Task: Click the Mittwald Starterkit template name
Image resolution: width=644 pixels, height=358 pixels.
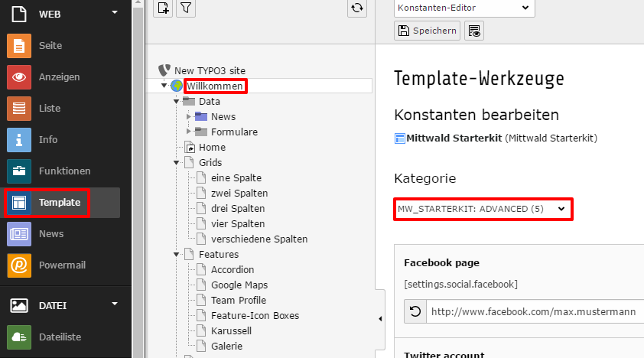Action: click(x=454, y=138)
